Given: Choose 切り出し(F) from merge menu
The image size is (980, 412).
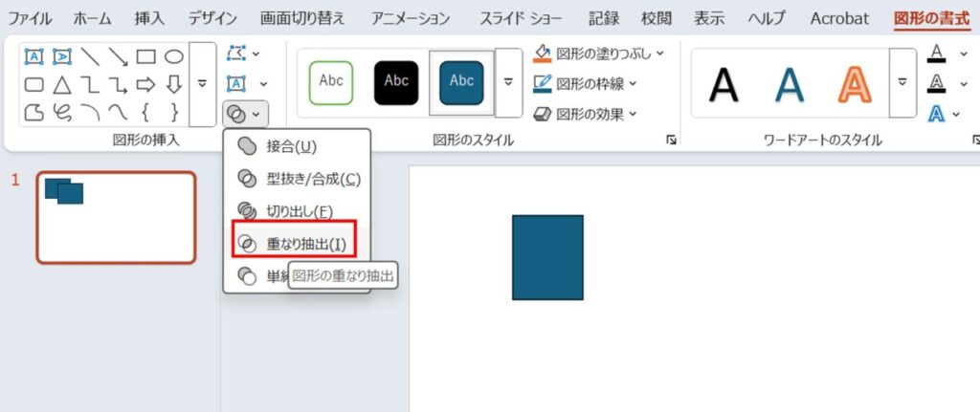Looking at the screenshot, I should tap(298, 212).
